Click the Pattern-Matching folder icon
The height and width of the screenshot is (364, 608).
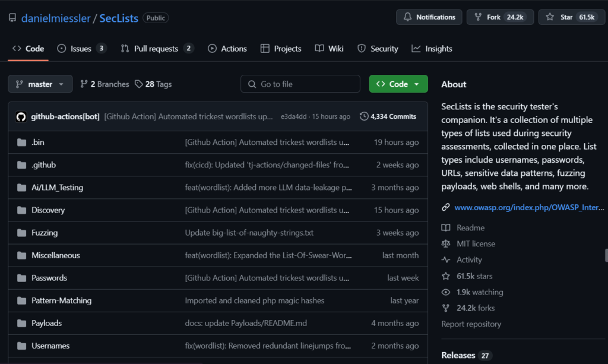point(22,301)
